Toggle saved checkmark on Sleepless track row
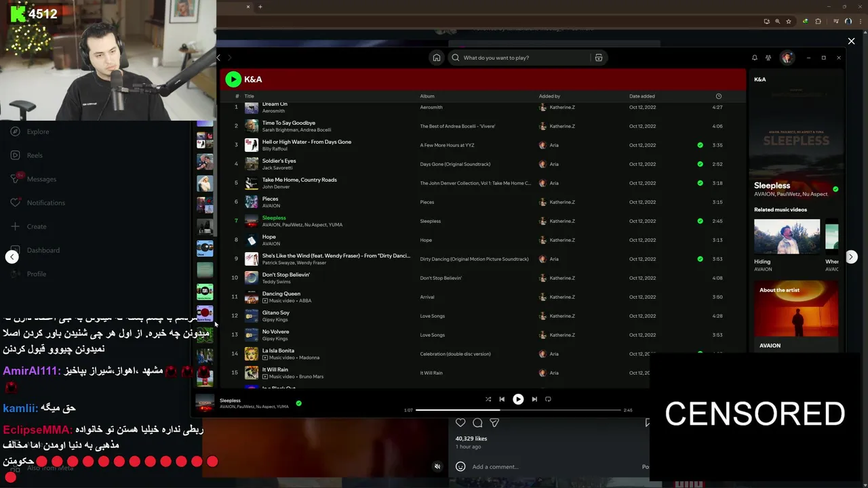The width and height of the screenshot is (868, 488). (x=700, y=221)
